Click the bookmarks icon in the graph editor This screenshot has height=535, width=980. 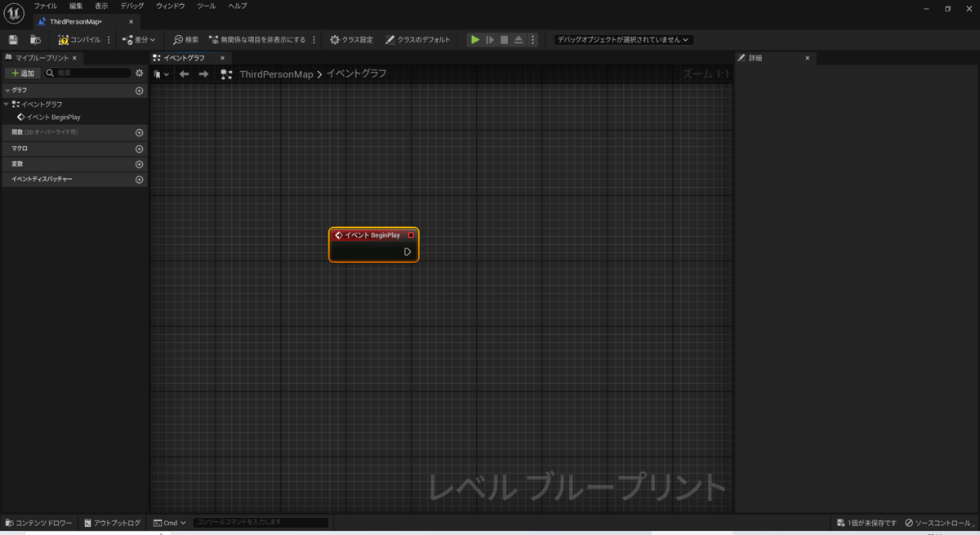[157, 74]
